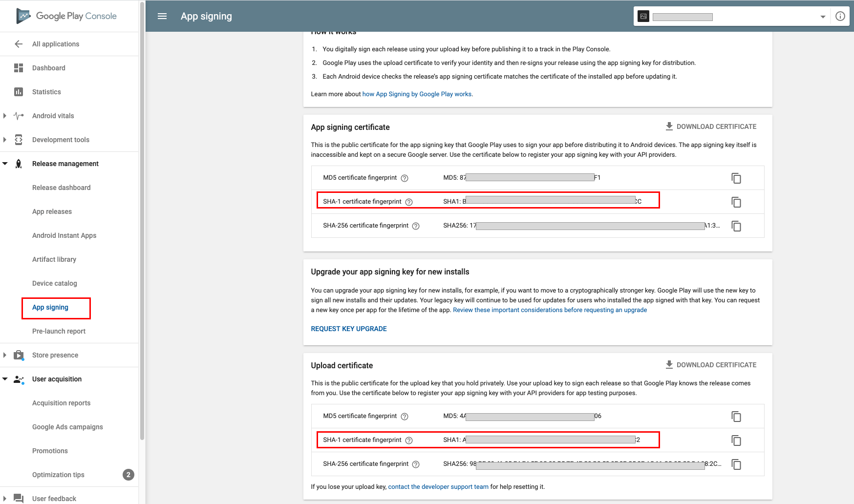Screen dimensions: 854x504
Task: Click contact the developer support team link
Action: pyautogui.click(x=438, y=487)
